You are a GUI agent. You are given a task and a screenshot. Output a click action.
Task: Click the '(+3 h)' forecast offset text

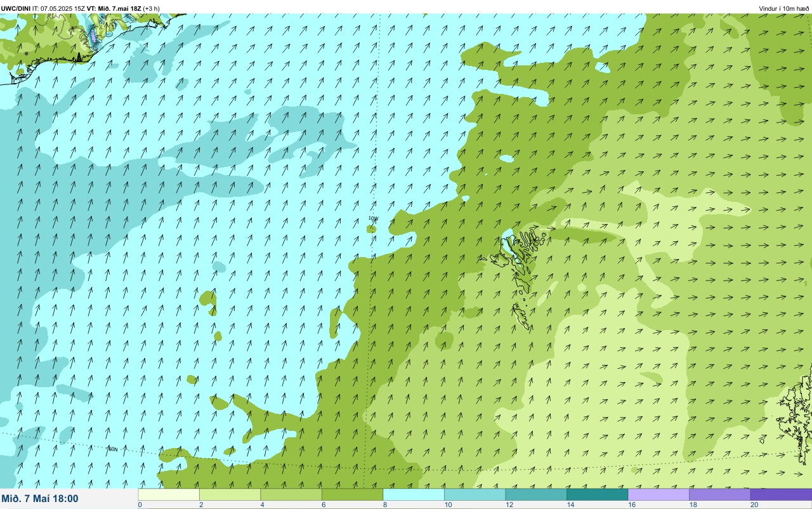tap(152, 8)
